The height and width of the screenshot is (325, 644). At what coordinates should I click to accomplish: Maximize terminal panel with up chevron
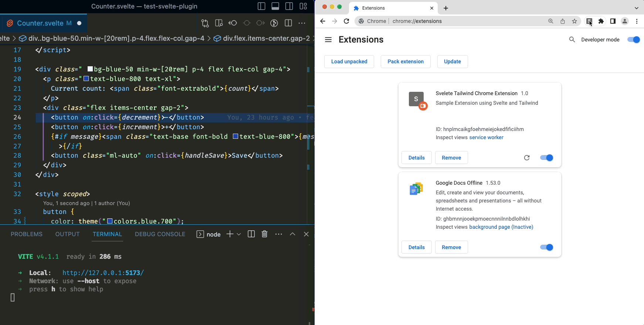coord(292,234)
